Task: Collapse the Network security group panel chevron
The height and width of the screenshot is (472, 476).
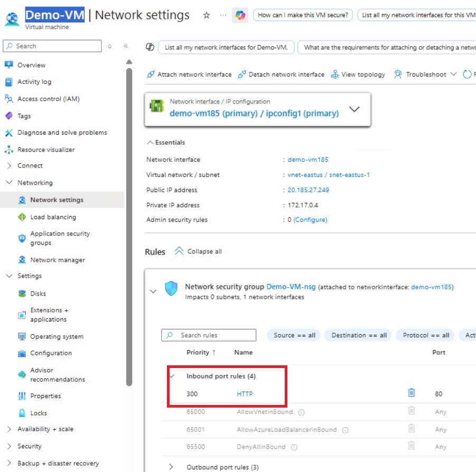Action: click(x=153, y=291)
